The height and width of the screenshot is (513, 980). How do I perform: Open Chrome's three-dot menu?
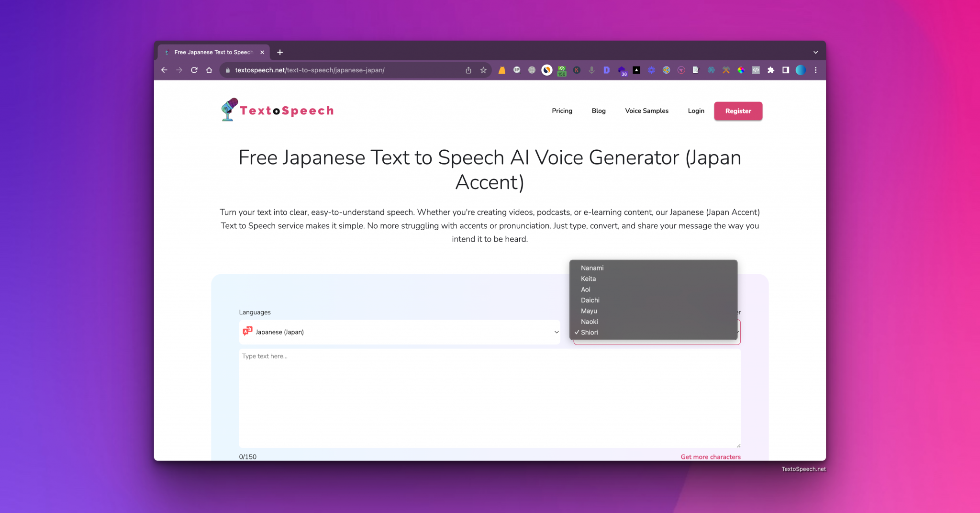pyautogui.click(x=815, y=70)
